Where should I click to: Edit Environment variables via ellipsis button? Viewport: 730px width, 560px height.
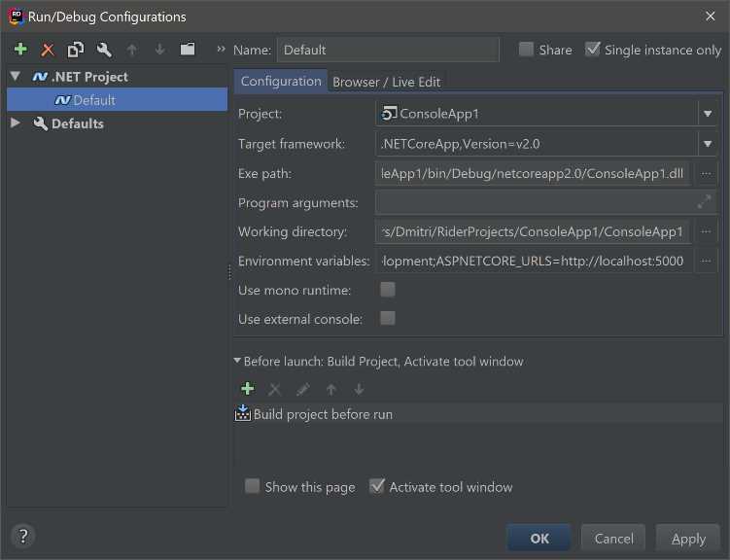(706, 261)
